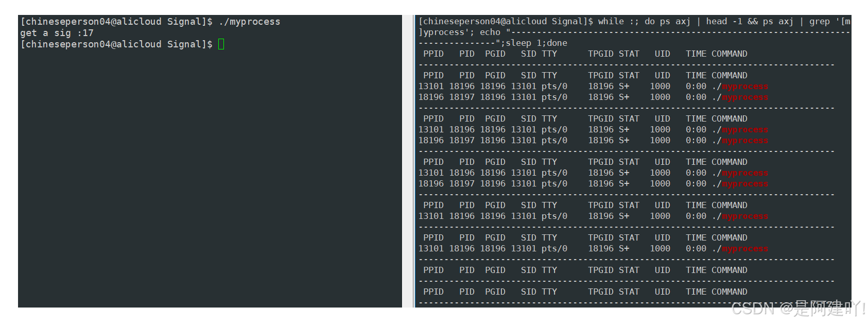
Task: Select the ./myprocess command text
Action: [249, 22]
